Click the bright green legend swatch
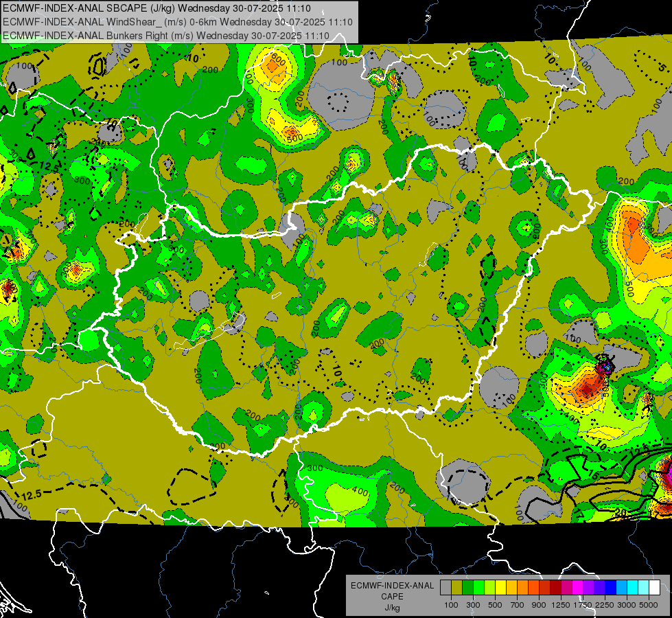Screen dimensions: 672x618 tap(478, 588)
